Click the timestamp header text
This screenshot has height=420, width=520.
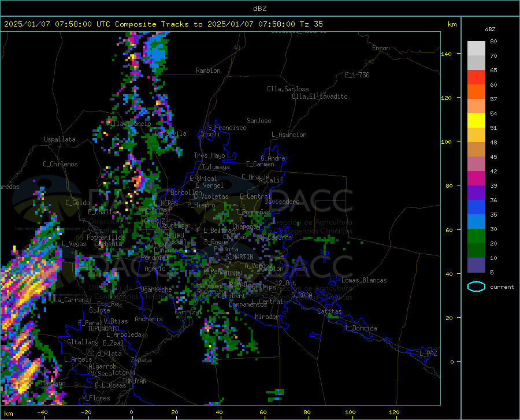tap(163, 24)
